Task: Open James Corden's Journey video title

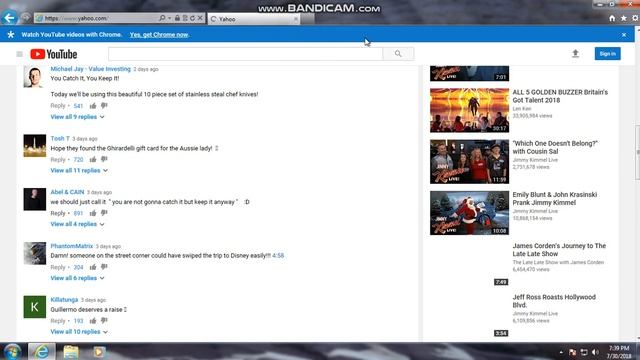Action: (x=559, y=250)
